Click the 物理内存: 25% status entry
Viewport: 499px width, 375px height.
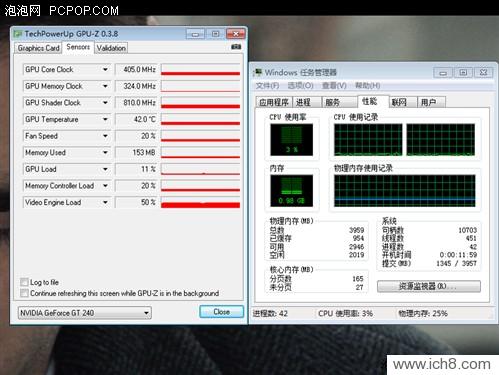(423, 313)
